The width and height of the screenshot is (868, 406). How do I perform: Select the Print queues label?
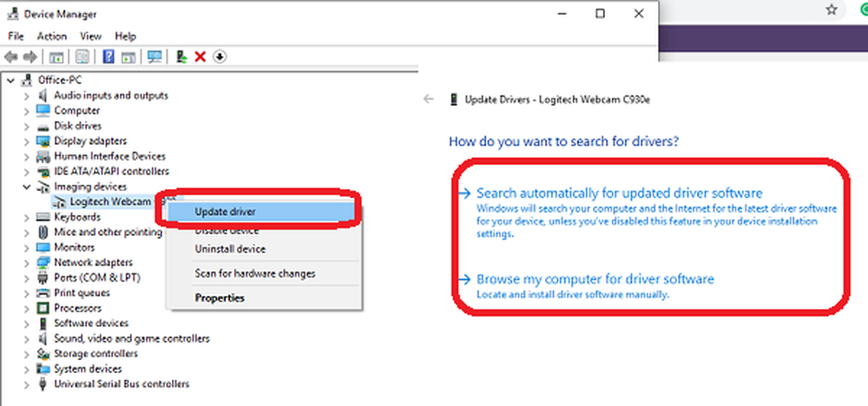pyautogui.click(x=82, y=293)
